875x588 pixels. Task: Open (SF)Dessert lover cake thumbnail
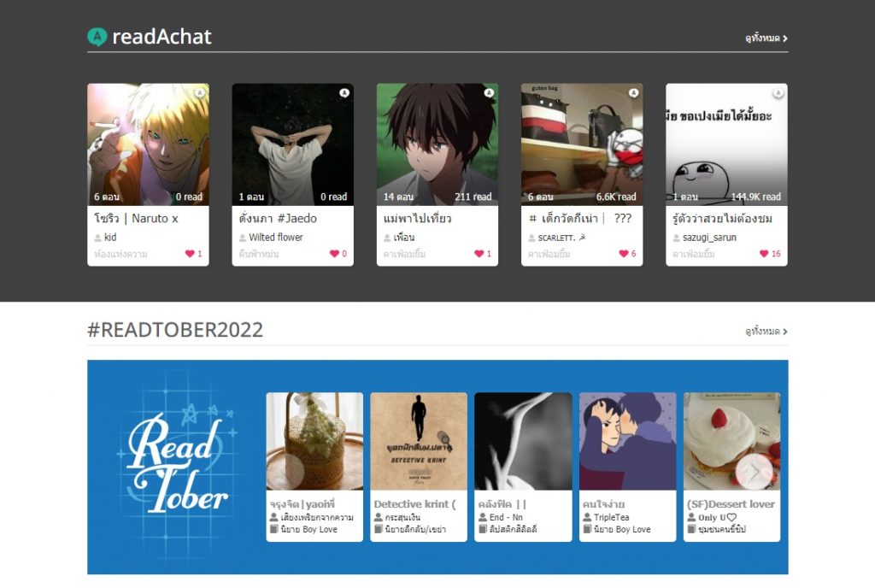coord(731,440)
